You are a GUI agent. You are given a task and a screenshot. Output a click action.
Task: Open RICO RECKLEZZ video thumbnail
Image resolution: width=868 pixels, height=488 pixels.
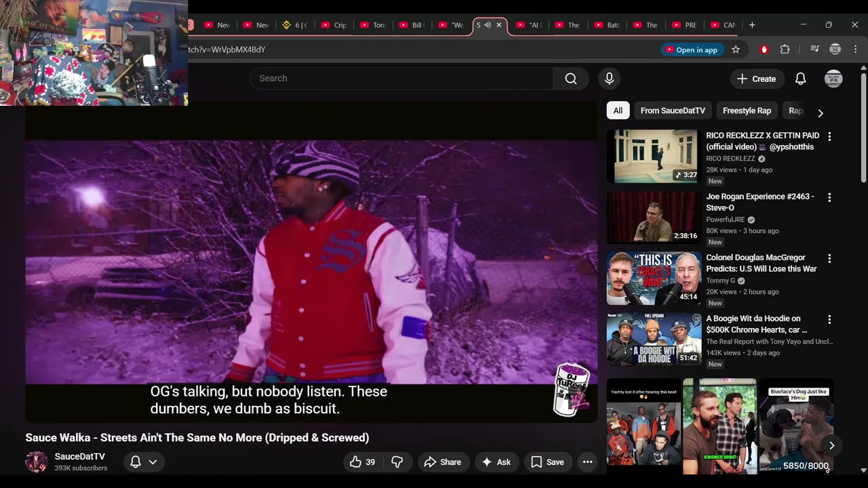[x=654, y=156]
